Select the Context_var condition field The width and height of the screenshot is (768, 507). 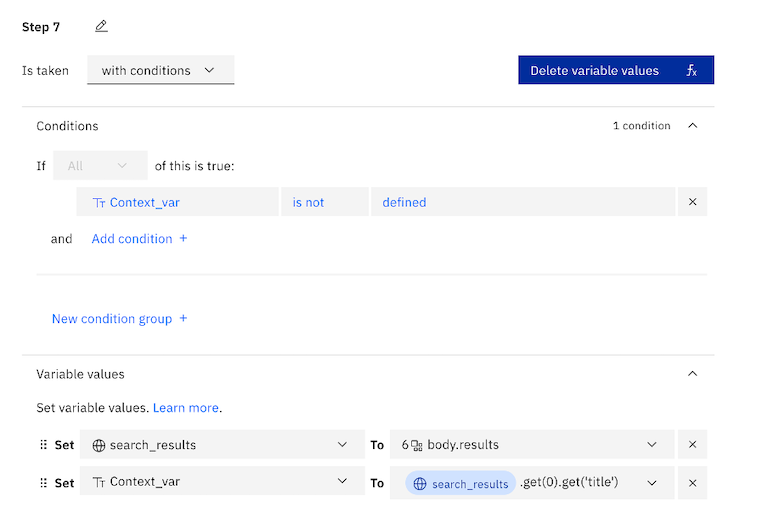click(177, 202)
